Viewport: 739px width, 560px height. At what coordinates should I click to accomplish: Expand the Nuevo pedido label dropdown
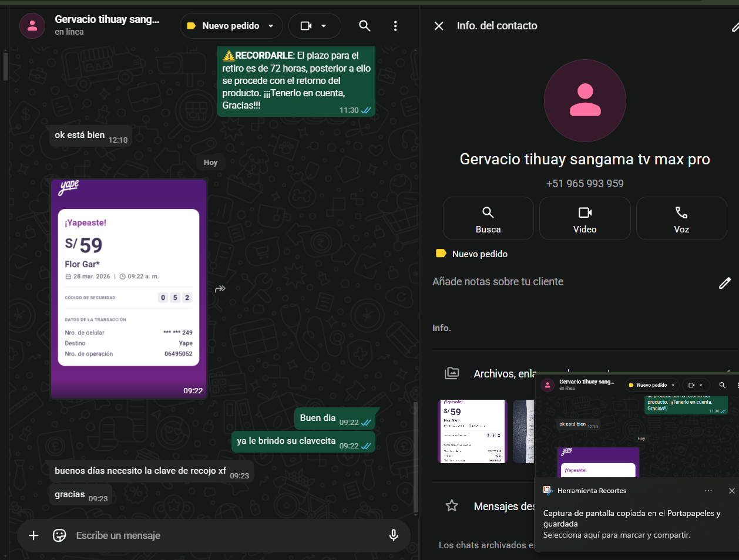point(271,26)
